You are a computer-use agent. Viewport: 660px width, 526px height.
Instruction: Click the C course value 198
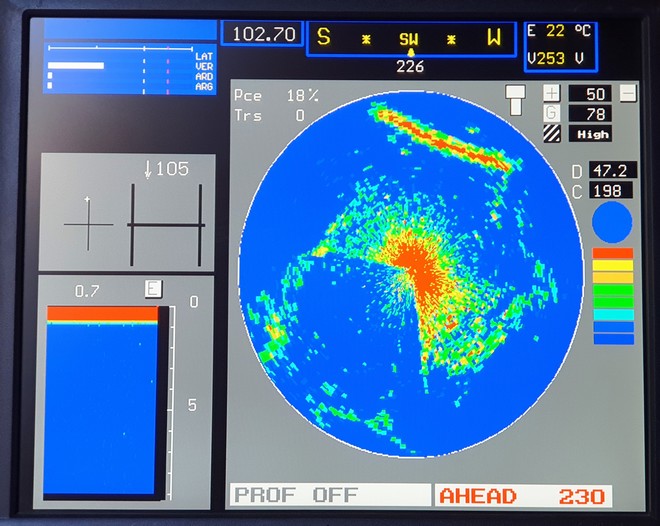pyautogui.click(x=612, y=190)
